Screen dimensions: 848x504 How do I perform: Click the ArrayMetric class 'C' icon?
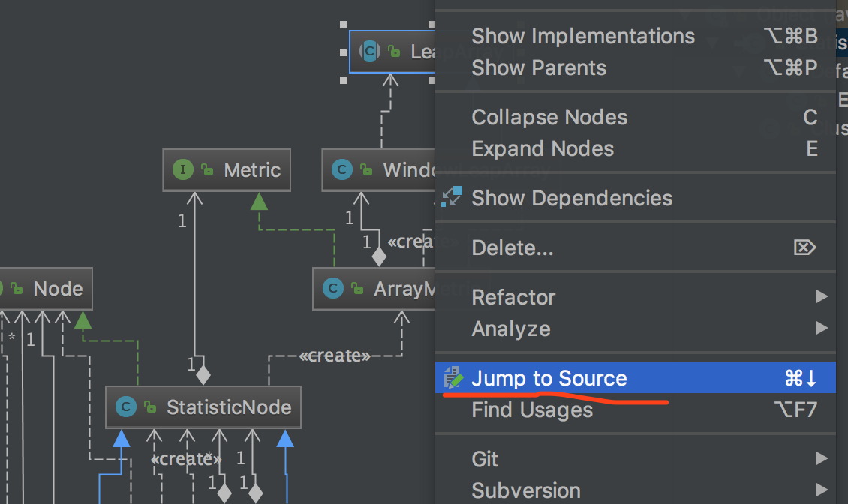click(332, 289)
